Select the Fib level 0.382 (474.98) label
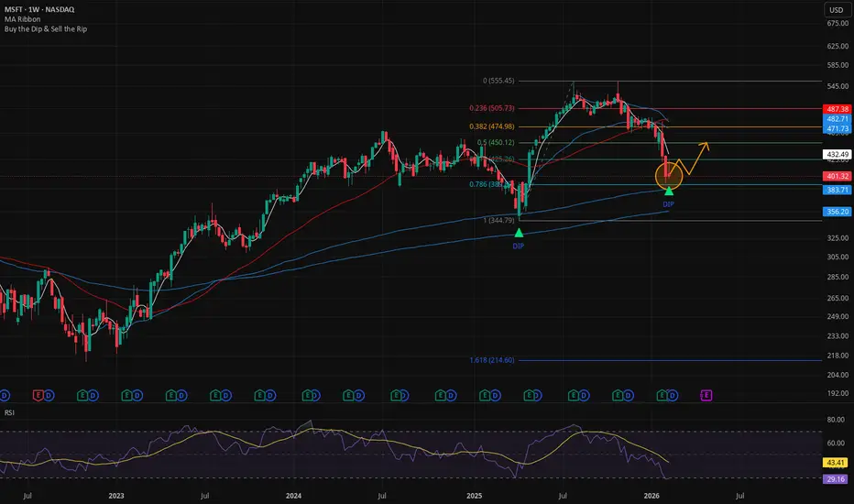The image size is (854, 504). pyautogui.click(x=492, y=126)
